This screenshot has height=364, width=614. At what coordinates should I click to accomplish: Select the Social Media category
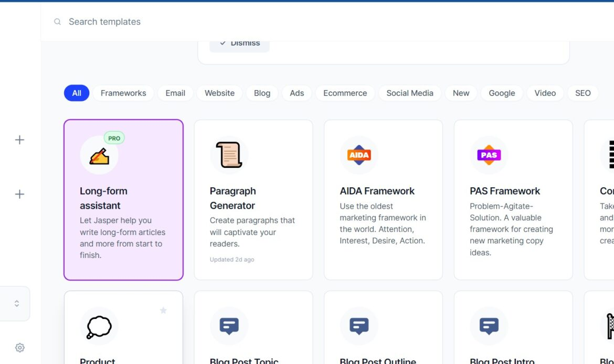410,93
